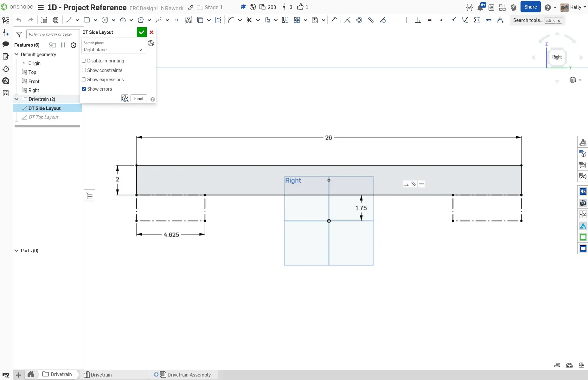Apply the Perpendicular constraint tool
Image resolution: width=588 pixels, height=380 pixels.
(418, 20)
